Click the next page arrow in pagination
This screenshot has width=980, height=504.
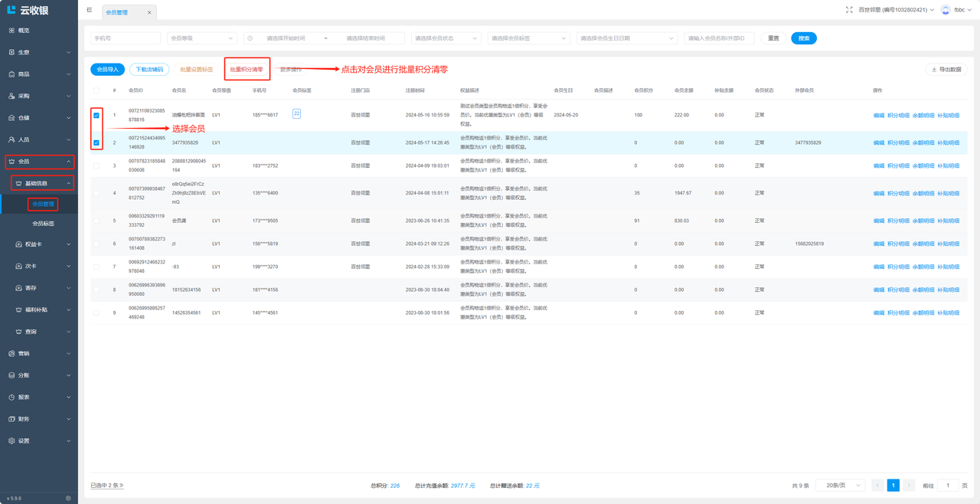click(909, 486)
